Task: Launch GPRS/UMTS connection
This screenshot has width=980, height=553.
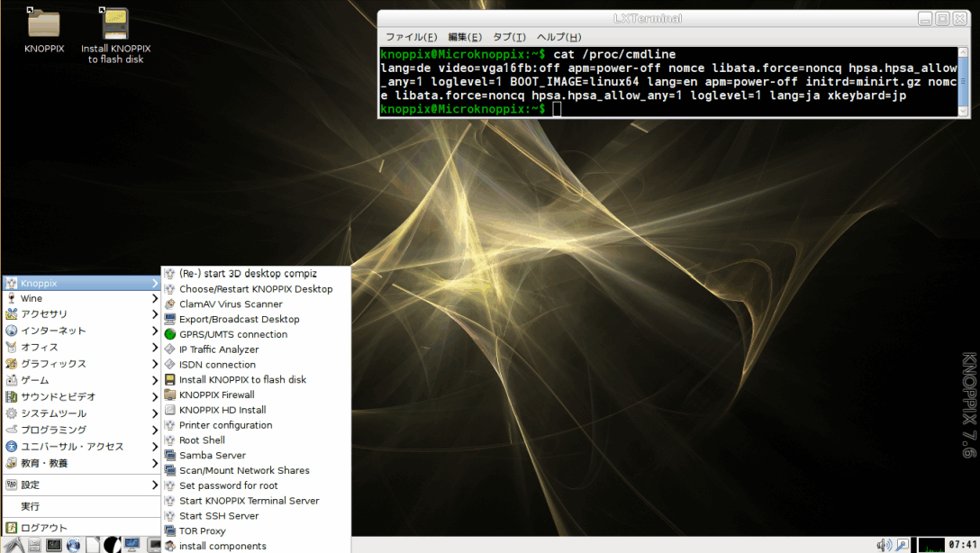Action: click(256, 334)
